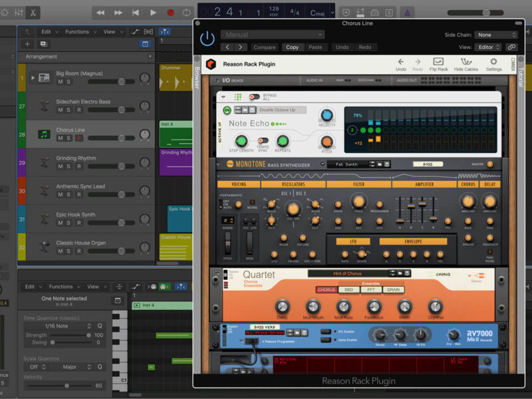This screenshot has height=399, width=532.
Task: Toggle the plugin power bypass button
Action: [207, 39]
